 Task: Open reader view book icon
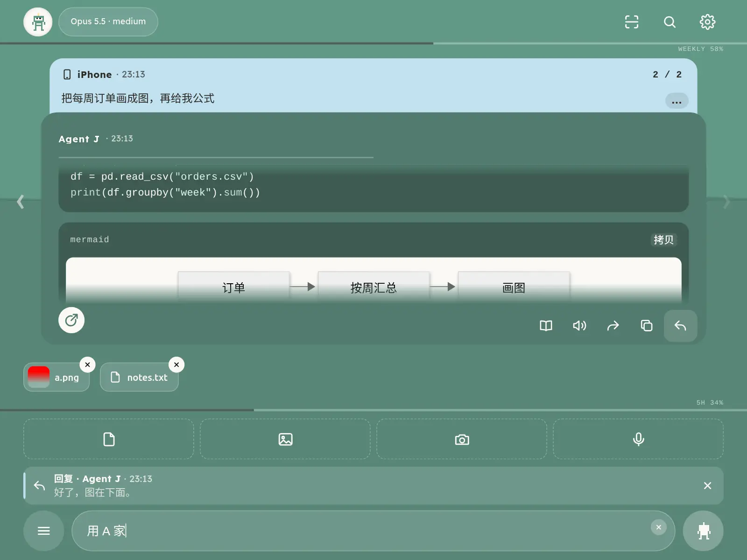click(x=546, y=326)
